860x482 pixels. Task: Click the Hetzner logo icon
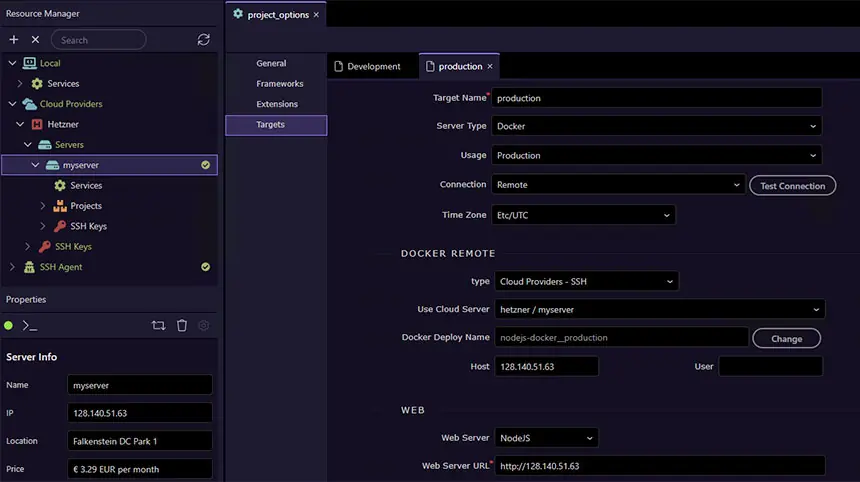point(37,124)
